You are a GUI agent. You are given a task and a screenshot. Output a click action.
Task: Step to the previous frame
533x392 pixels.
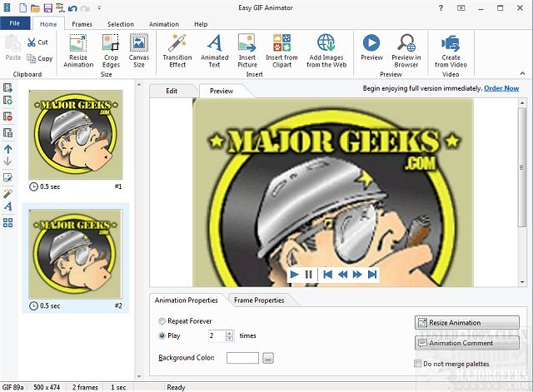[x=342, y=275]
